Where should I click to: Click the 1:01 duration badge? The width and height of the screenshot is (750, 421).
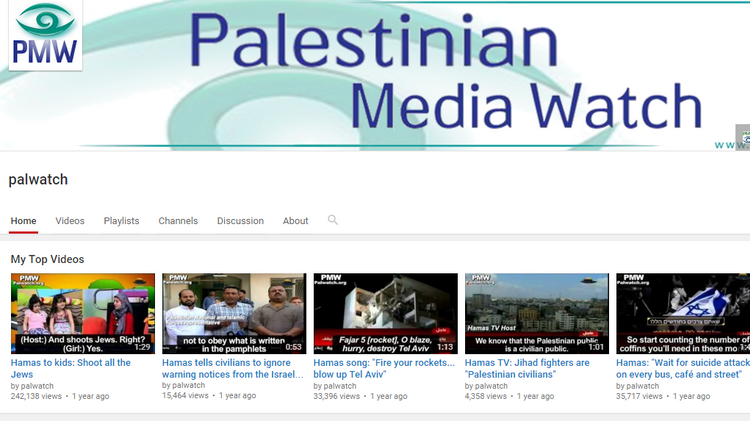[596, 347]
